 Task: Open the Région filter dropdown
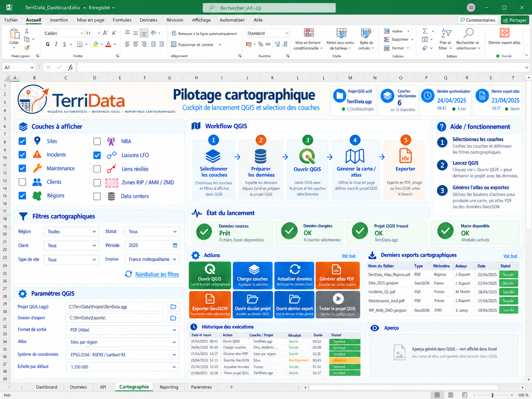(71, 231)
